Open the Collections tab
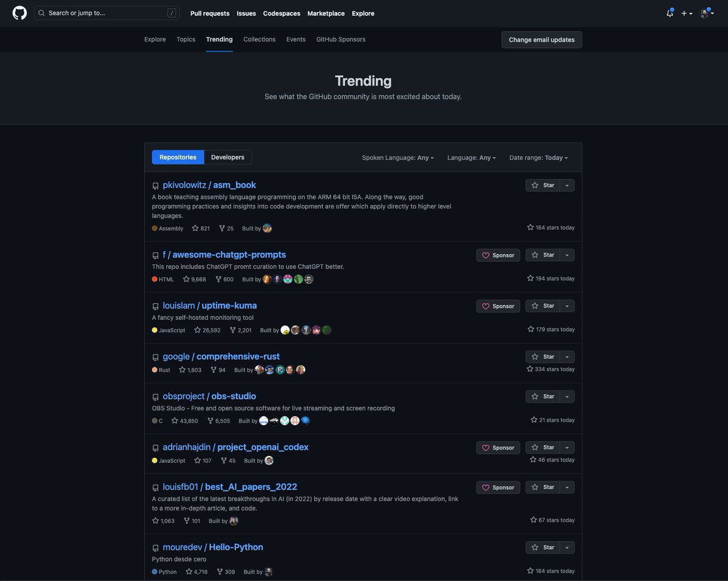Image resolution: width=728 pixels, height=581 pixels. pyautogui.click(x=260, y=39)
